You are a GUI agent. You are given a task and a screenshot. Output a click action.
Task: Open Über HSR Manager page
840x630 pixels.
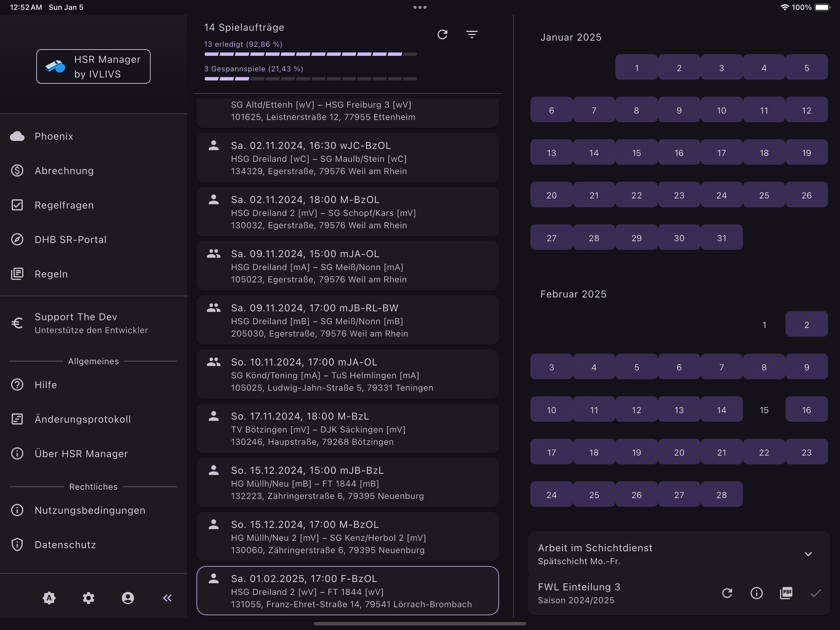tap(93, 453)
